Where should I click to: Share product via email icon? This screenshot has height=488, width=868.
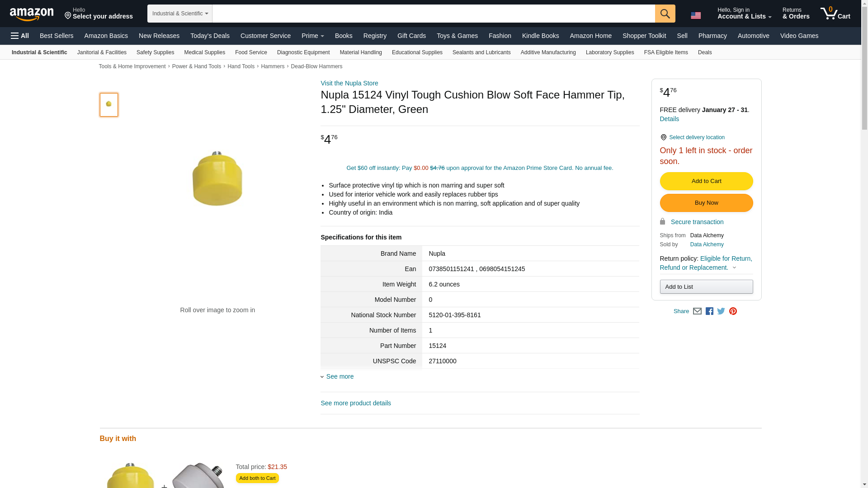[697, 311]
